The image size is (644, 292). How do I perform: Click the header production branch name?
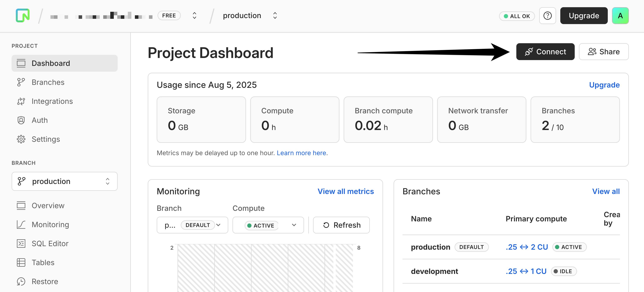(242, 15)
